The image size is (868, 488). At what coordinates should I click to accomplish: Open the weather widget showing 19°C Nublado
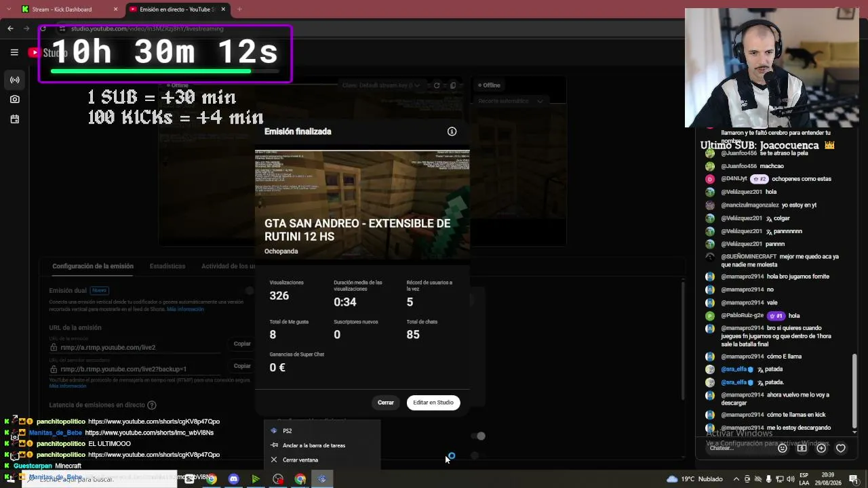pos(694,479)
